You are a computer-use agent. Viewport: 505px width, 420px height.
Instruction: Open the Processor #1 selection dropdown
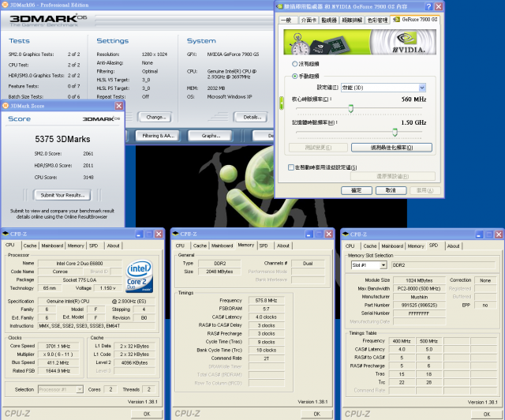79,389
